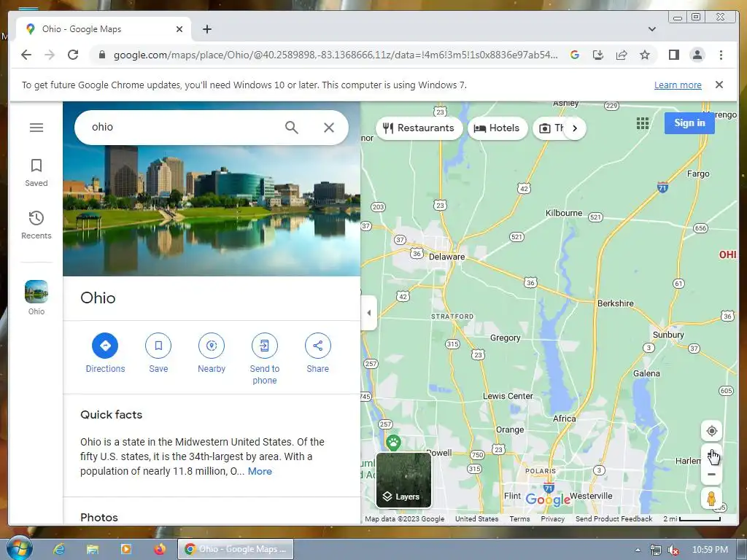
Task: Open Windows Explorer from taskbar
Action: click(x=93, y=549)
